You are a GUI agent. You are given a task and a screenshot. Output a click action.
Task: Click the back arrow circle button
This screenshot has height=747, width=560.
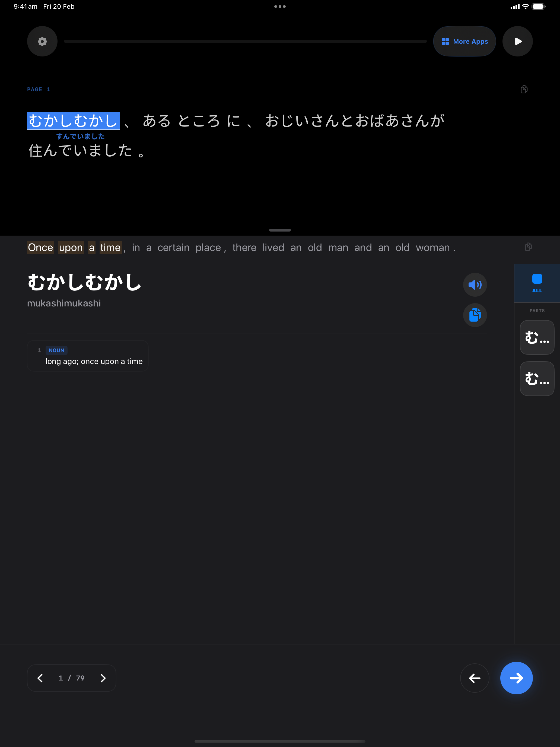pyautogui.click(x=474, y=678)
